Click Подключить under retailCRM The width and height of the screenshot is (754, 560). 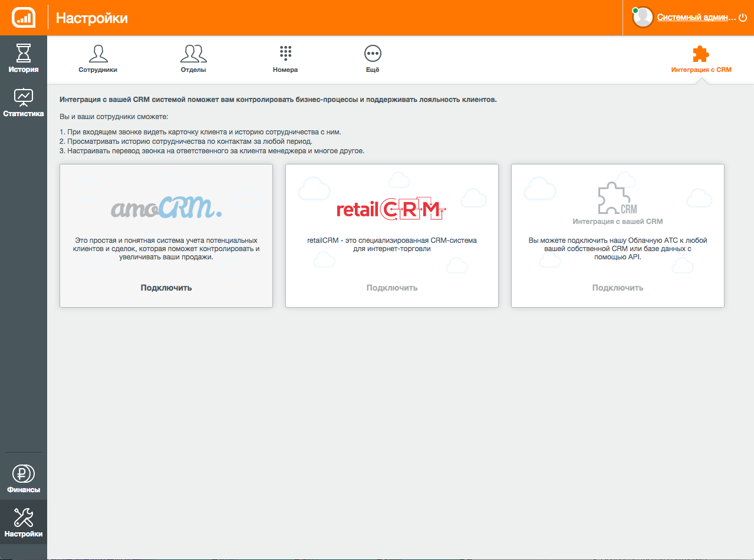[392, 288]
